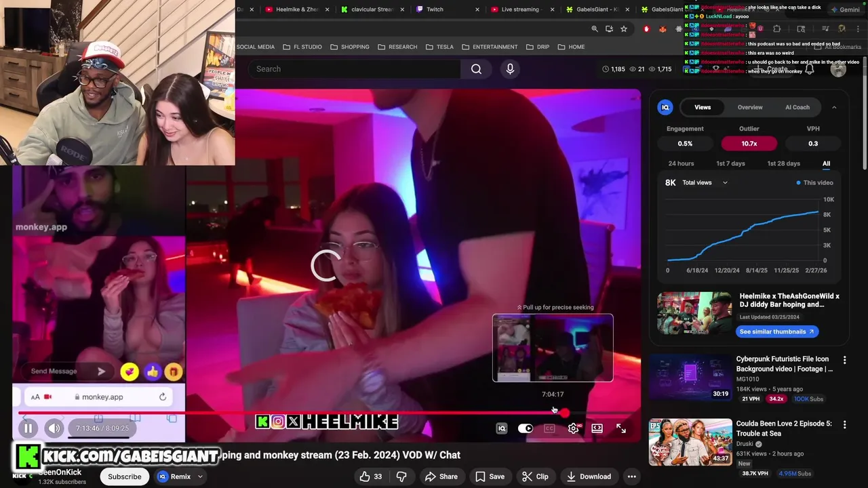Click the red scrubber handle on timeline
Image resolution: width=868 pixels, height=488 pixels.
(x=565, y=413)
